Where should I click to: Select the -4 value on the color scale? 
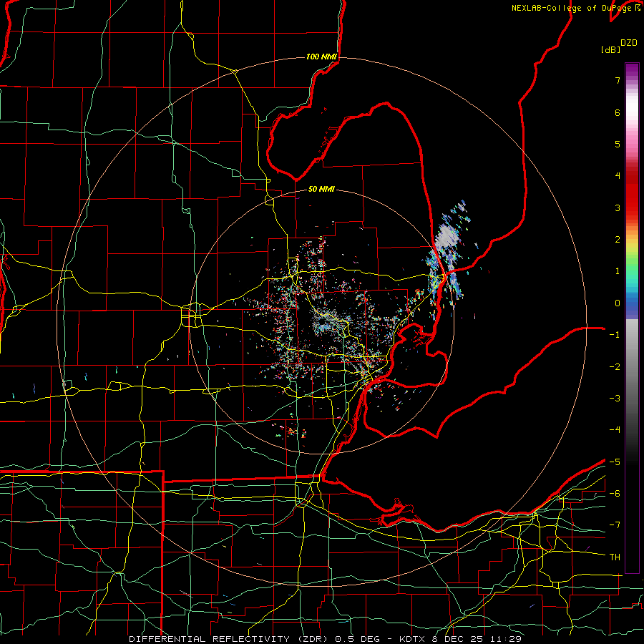tap(615, 430)
